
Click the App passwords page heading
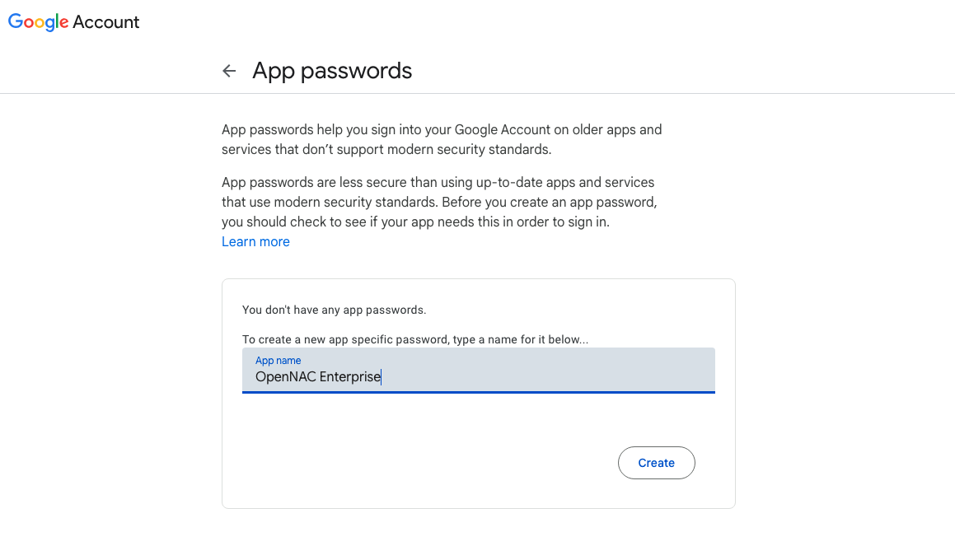click(x=332, y=71)
